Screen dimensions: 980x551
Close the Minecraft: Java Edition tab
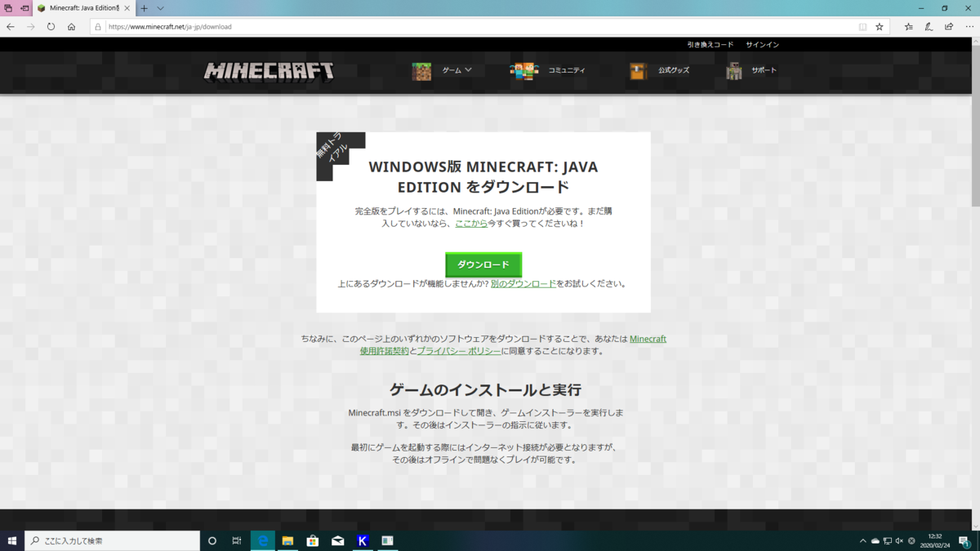[127, 8]
